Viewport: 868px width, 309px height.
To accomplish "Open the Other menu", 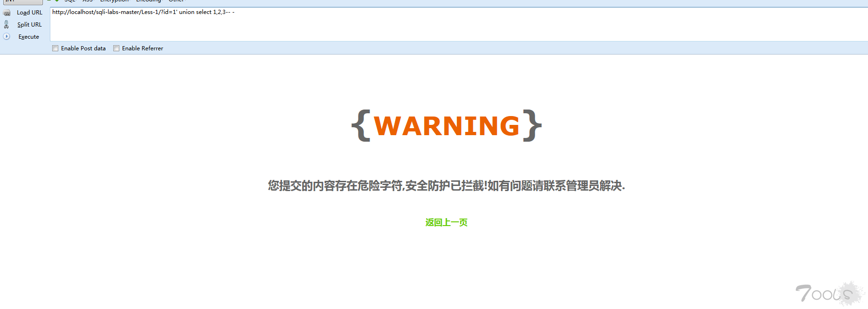I will tap(177, 1).
